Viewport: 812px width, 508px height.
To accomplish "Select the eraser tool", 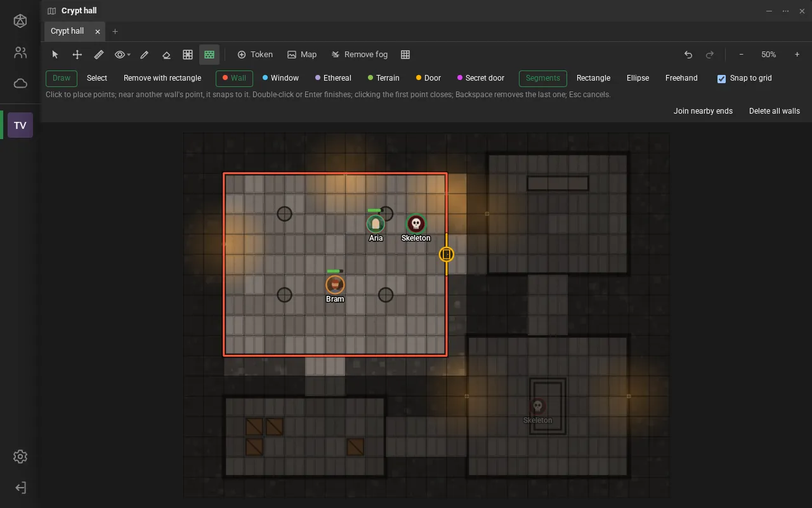I will click(x=166, y=55).
